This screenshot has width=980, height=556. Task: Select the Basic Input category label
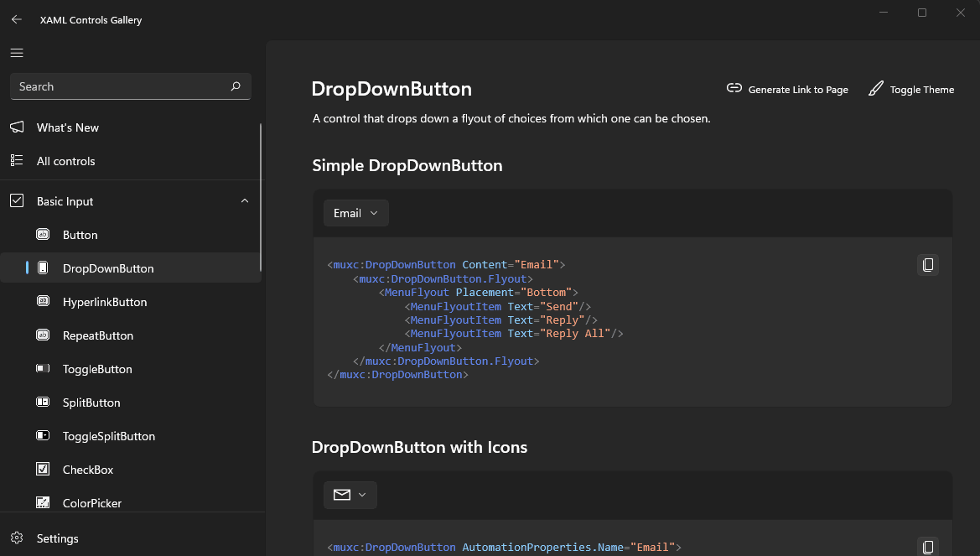click(x=65, y=201)
